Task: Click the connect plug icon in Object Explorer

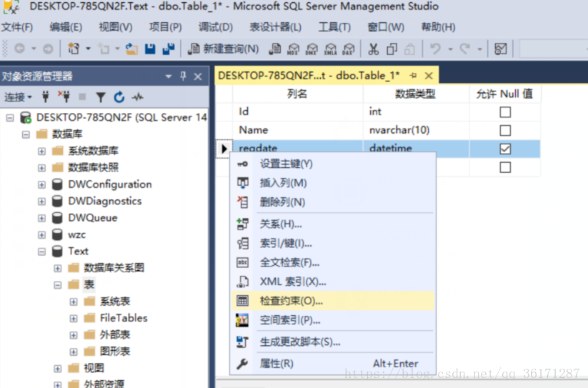Action: pos(46,97)
